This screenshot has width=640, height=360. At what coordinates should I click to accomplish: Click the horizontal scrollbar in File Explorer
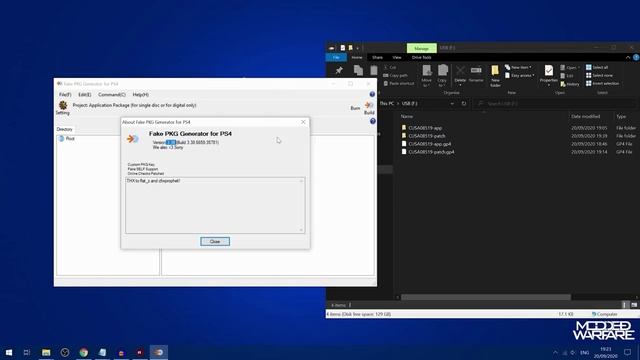coord(486,297)
